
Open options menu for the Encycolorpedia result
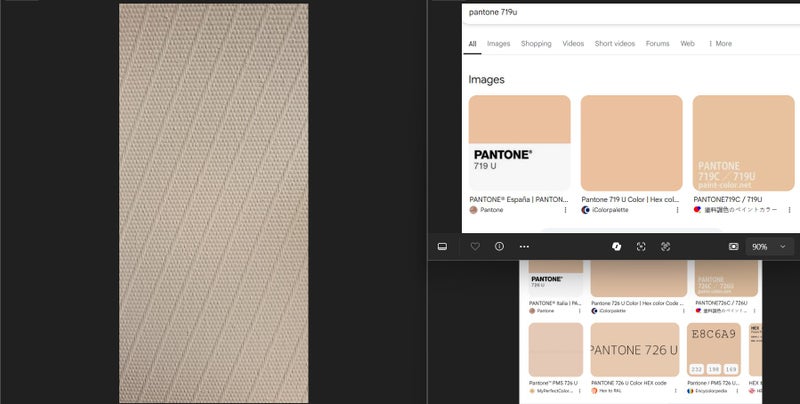click(736, 391)
